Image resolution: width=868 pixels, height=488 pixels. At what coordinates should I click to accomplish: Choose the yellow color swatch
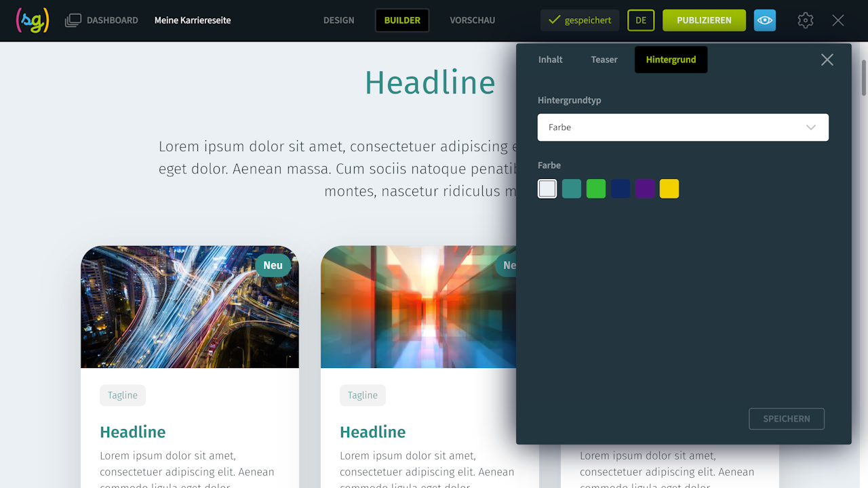669,188
